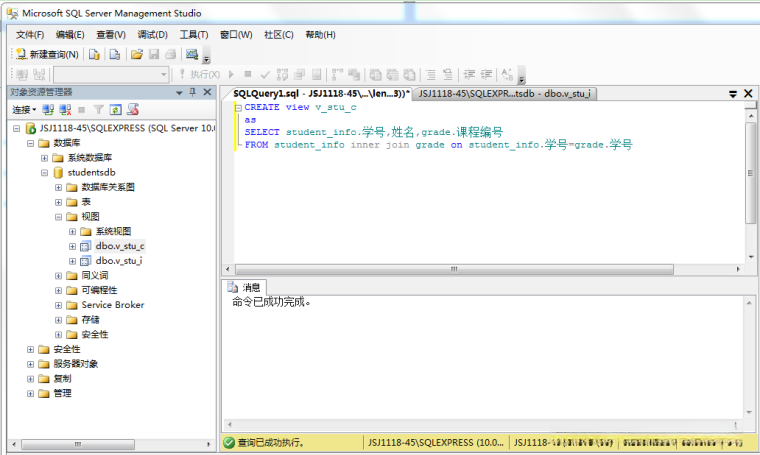760x455 pixels.
Task: Click the Database Engine Query icon
Action: [x=95, y=54]
